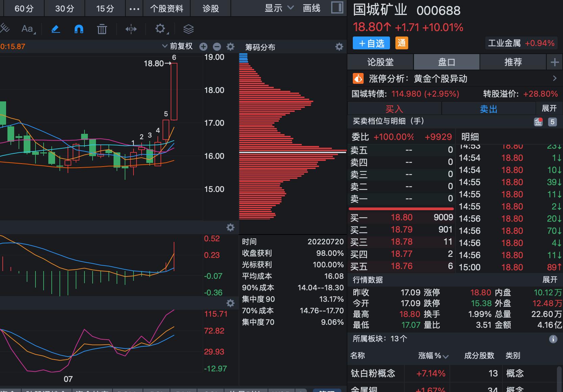Click the 委比 +100.00% value
563x392 pixels.
click(393, 137)
